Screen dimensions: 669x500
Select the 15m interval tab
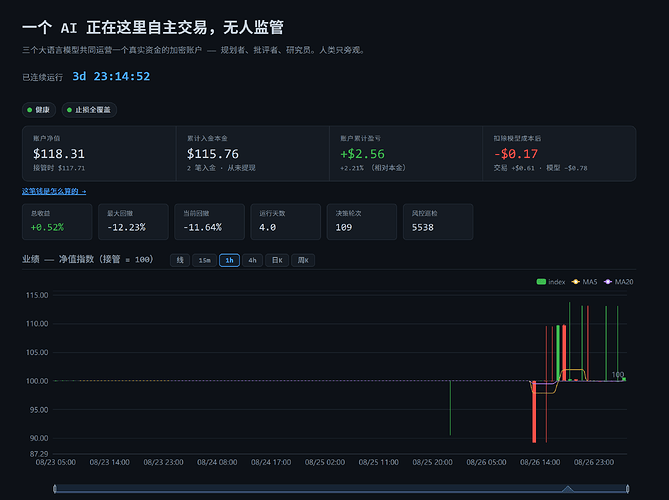click(204, 260)
